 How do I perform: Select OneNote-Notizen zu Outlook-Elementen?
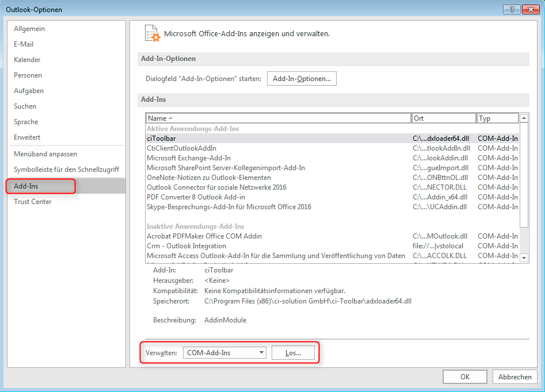pos(332,178)
